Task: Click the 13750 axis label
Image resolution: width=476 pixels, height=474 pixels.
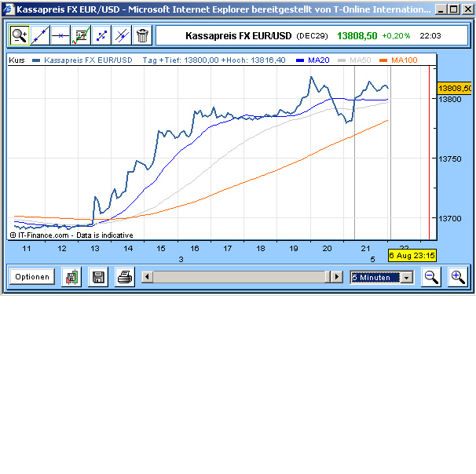Action: (450, 159)
